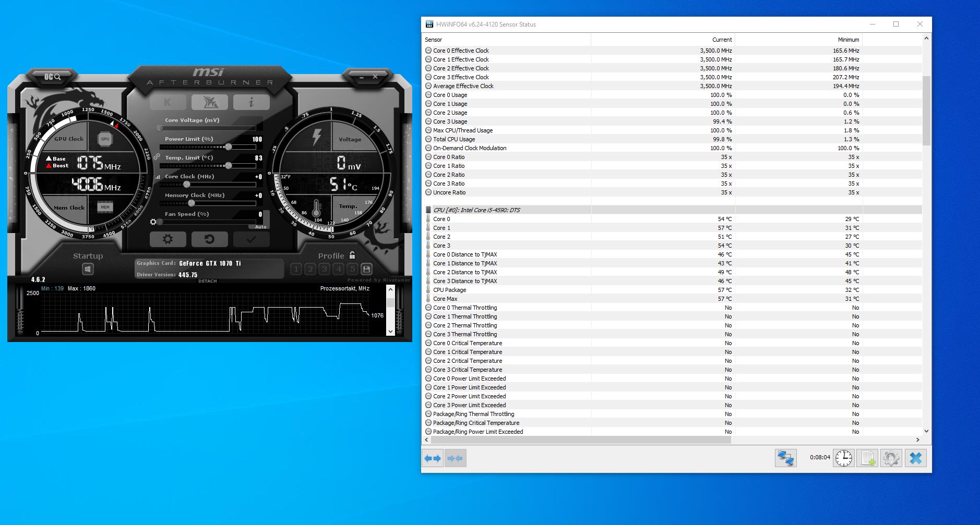Select the Core 2 Power Limit Exceeded row
This screenshot has height=525, width=980.
point(672,396)
